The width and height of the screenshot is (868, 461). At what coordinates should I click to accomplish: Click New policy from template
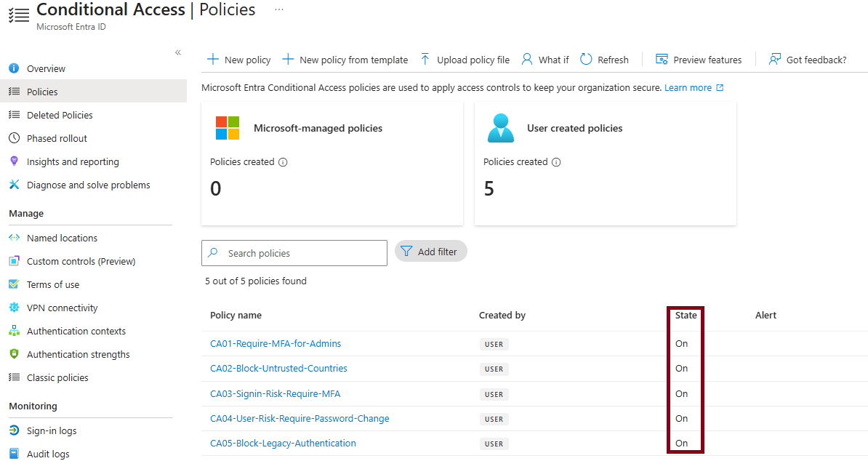[345, 60]
